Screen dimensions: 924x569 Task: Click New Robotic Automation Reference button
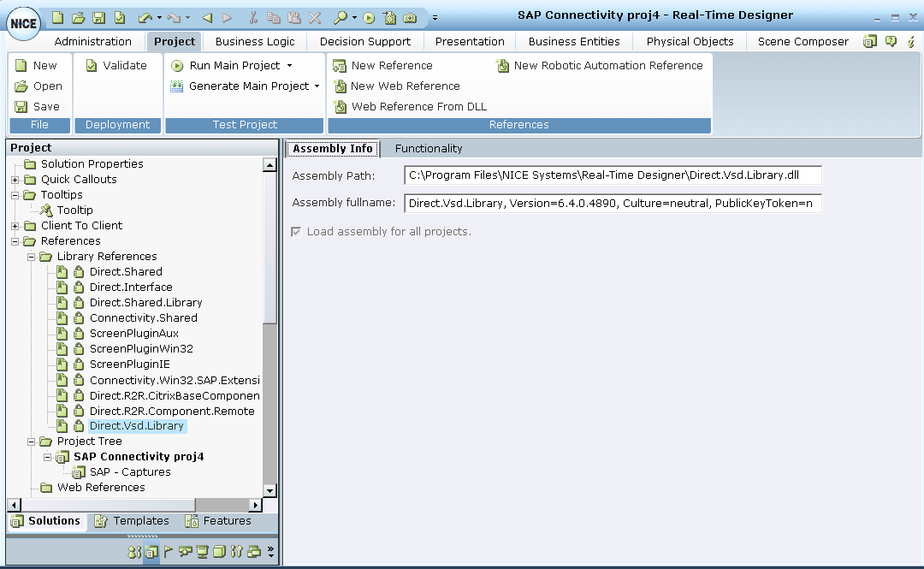(x=600, y=65)
